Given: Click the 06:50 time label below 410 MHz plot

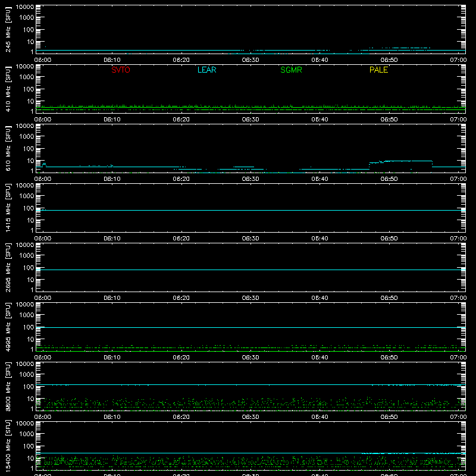Looking at the screenshot, I should coord(389,120).
